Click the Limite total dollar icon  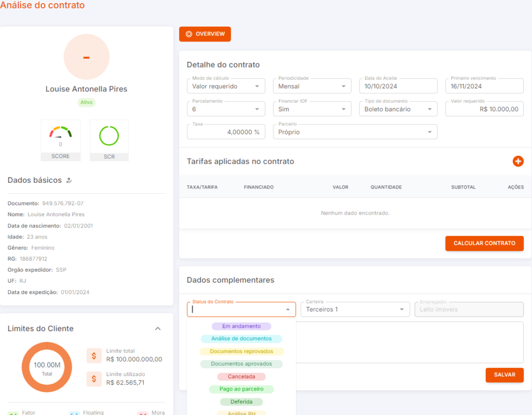[x=94, y=356]
